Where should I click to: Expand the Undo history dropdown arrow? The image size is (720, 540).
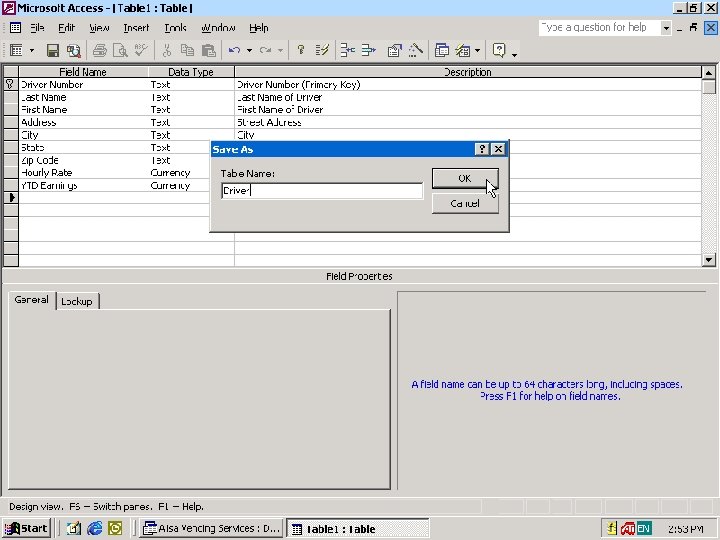(249, 51)
